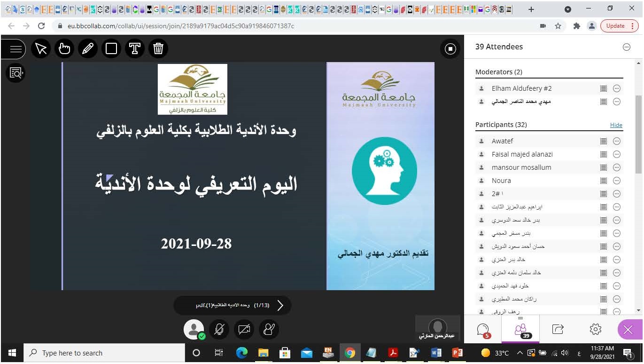Image resolution: width=644 pixels, height=364 pixels.
Task: Clear annotations with the trash icon
Action: pos(158,48)
